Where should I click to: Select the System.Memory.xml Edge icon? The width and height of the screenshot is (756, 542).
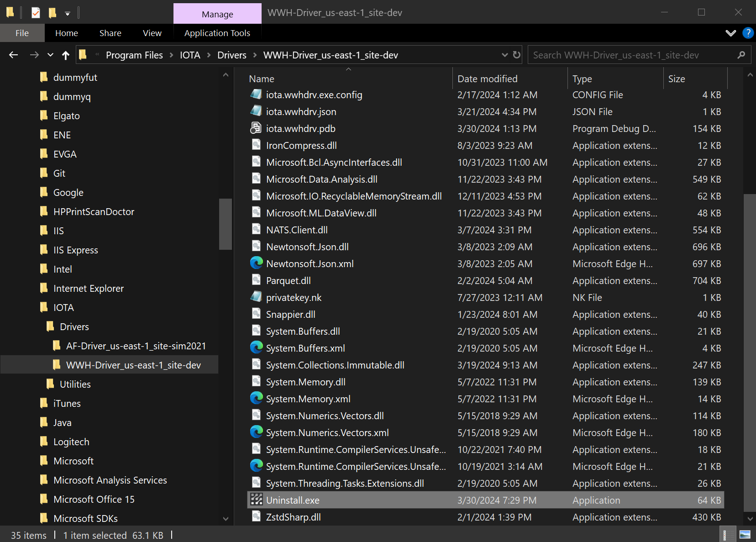256,399
